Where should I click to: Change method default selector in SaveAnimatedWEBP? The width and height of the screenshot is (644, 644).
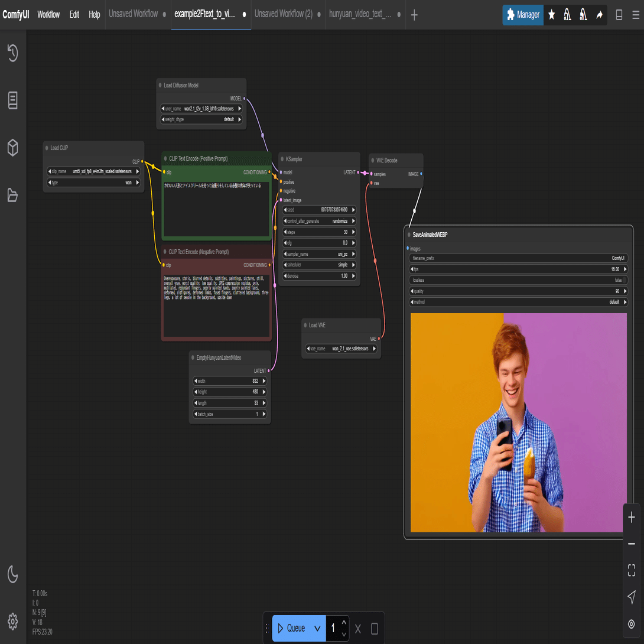(x=518, y=301)
